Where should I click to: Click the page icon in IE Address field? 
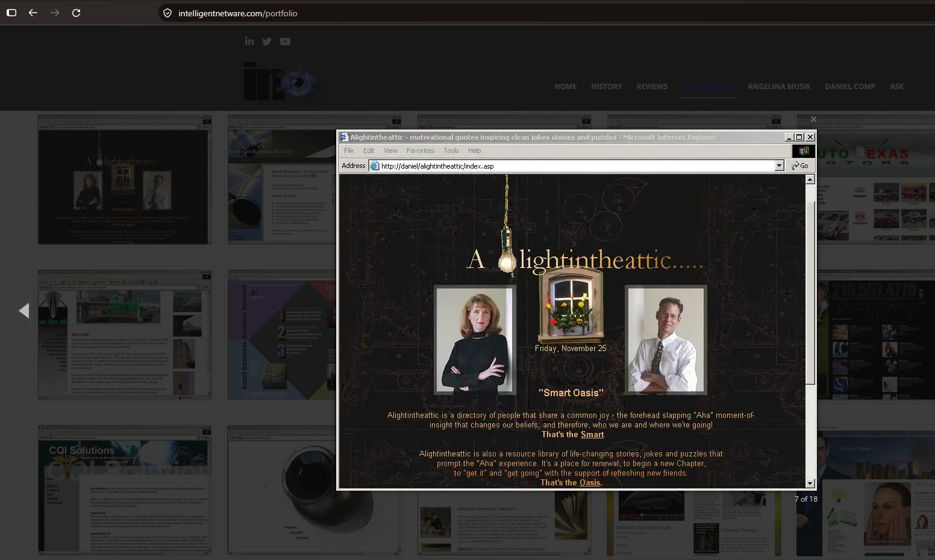tap(375, 166)
